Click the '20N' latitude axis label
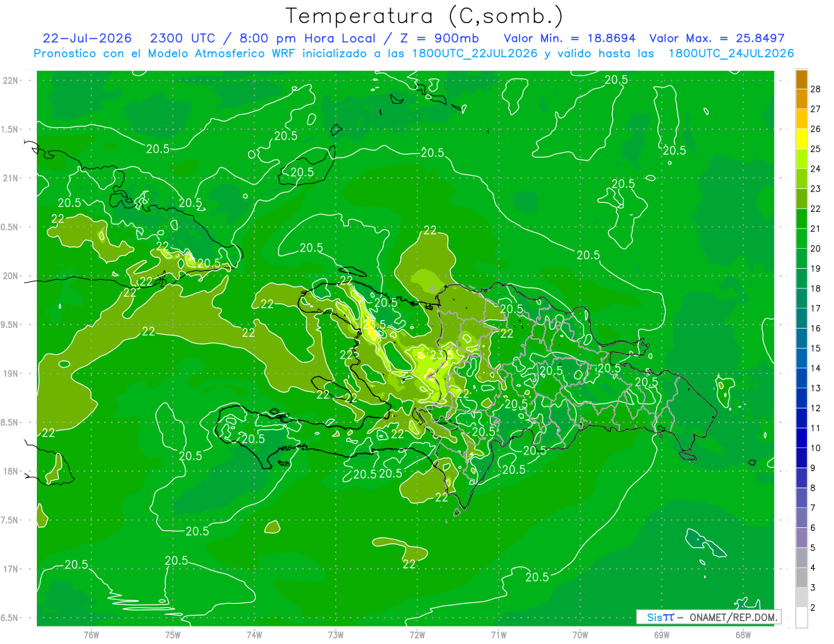Viewport: 834px width, 644px height. tap(10, 276)
